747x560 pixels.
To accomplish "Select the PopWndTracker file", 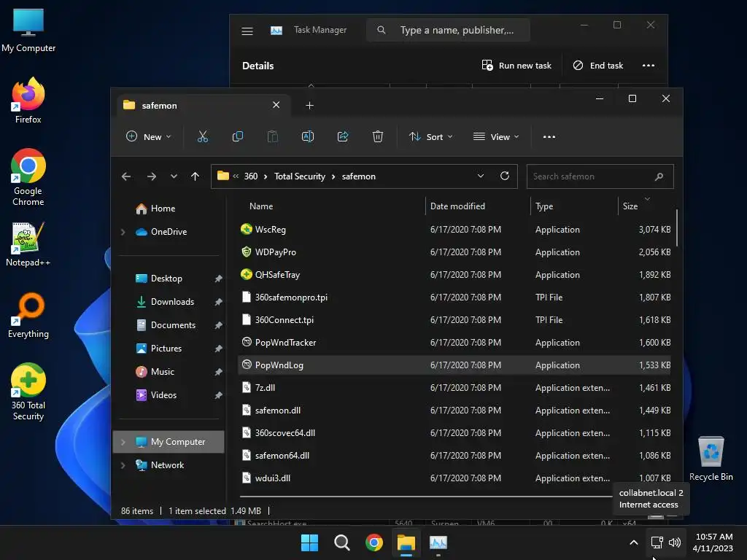I will (454, 343).
